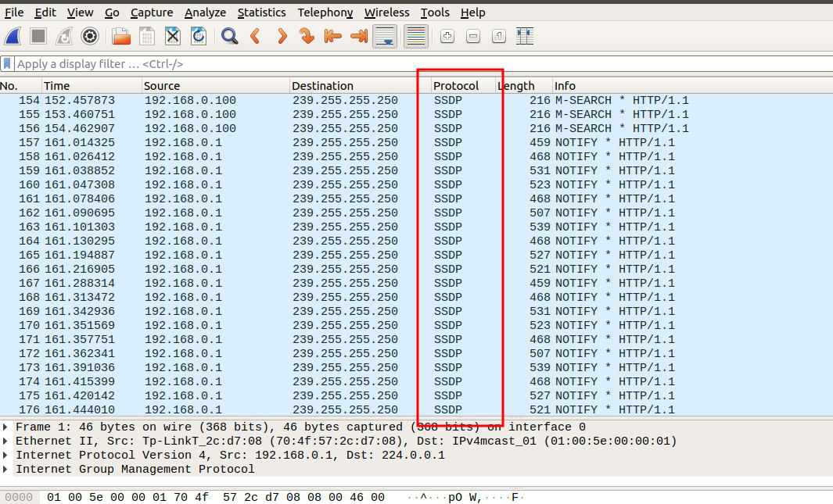Select packet number 156
The image size is (833, 504).
click(x=416, y=128)
